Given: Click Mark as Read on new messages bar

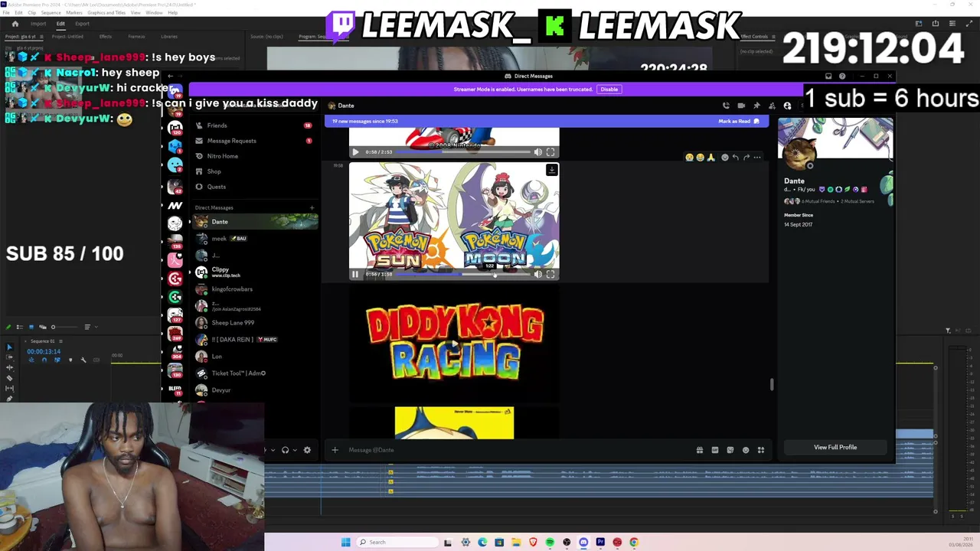Looking at the screenshot, I should 739,121.
